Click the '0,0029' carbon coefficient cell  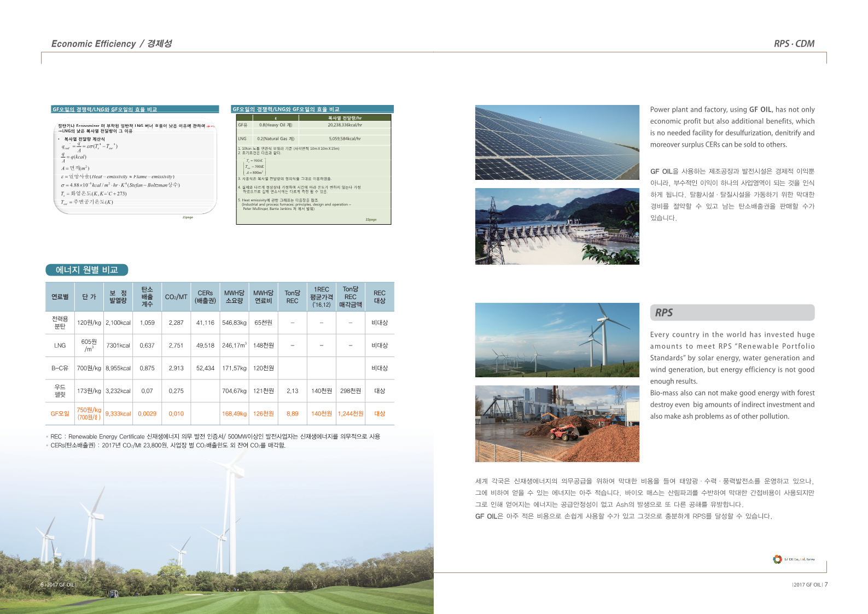pos(147,414)
